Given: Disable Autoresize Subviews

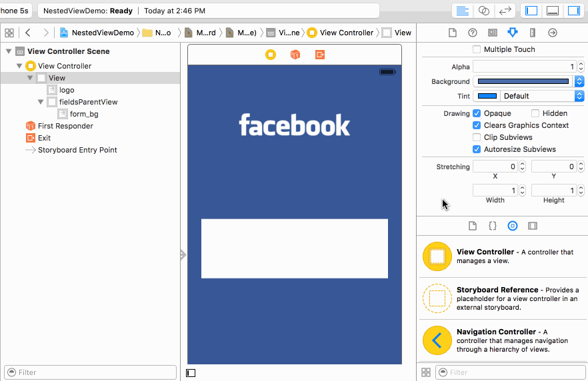Looking at the screenshot, I should point(477,149).
